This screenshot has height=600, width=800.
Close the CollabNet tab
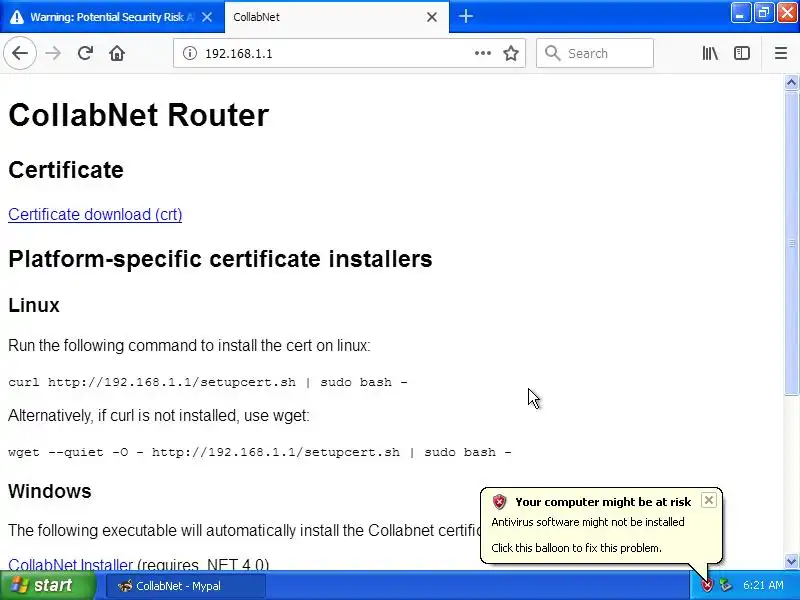pos(432,17)
